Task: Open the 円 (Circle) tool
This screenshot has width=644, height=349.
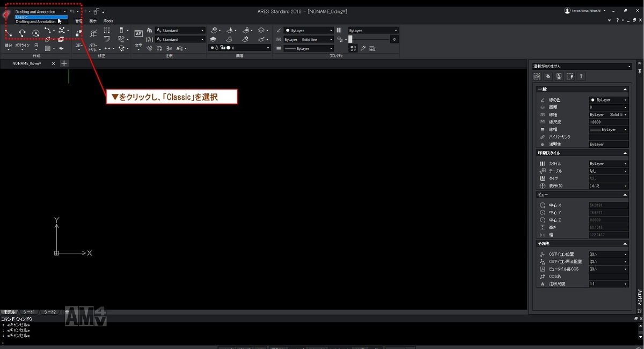Action: click(36, 34)
